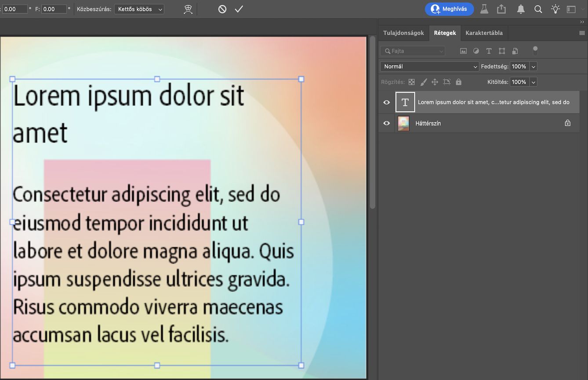Filter layers by smart objects

(x=515, y=51)
